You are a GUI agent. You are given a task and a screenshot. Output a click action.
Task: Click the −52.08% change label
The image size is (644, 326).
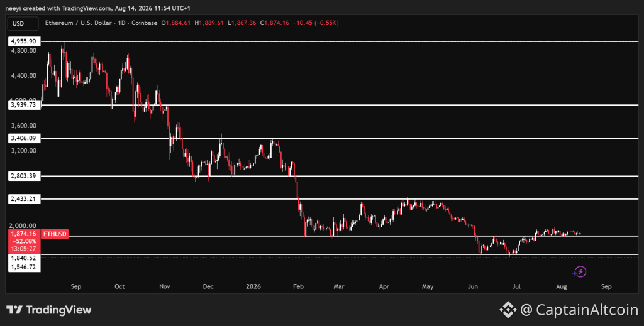coord(25,241)
